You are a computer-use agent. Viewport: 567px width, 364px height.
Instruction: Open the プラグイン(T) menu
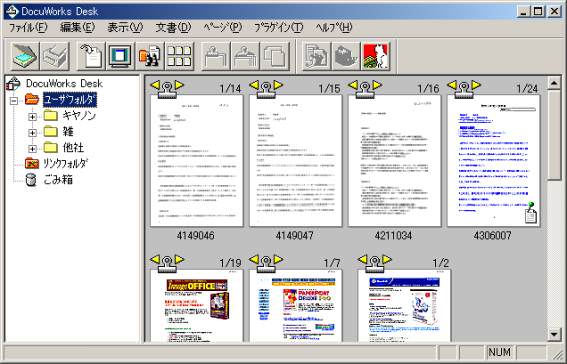(x=278, y=27)
